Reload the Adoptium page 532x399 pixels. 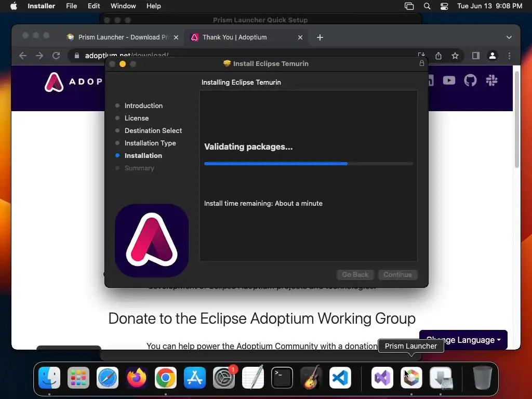click(56, 56)
